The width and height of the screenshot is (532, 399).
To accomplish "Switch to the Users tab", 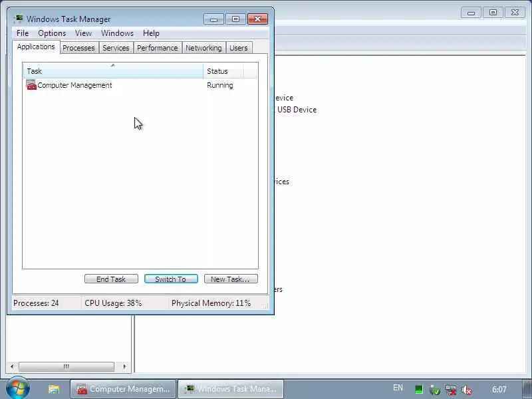I will [x=239, y=48].
